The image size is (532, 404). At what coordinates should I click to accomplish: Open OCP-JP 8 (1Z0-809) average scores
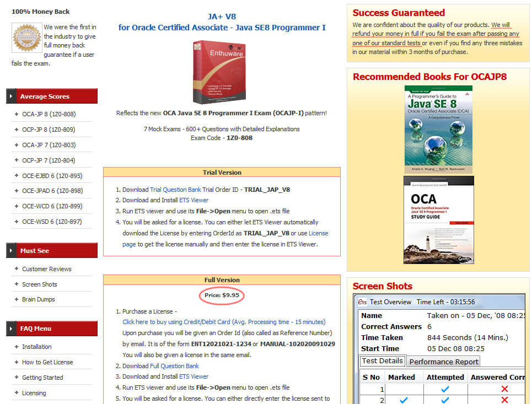pyautogui.click(x=49, y=130)
